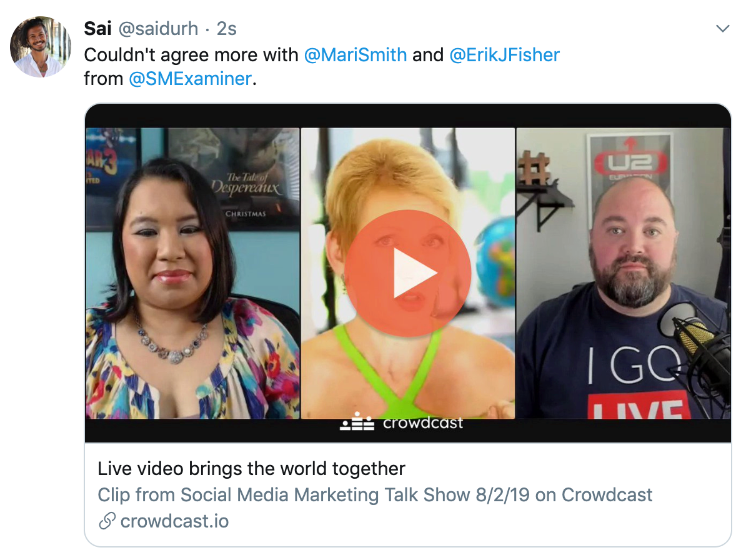Click the Sai display name

pos(98,29)
